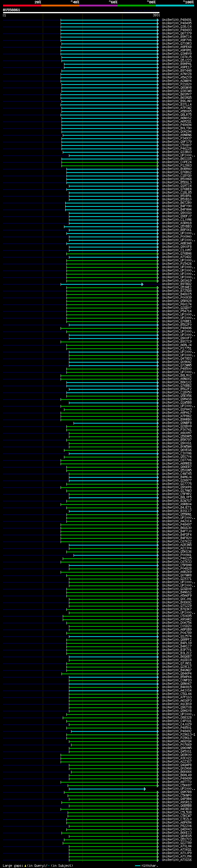The image size is (197, 868).
Task: Click hit label UniRef100_P60174
Action: click(x=176, y=304)
